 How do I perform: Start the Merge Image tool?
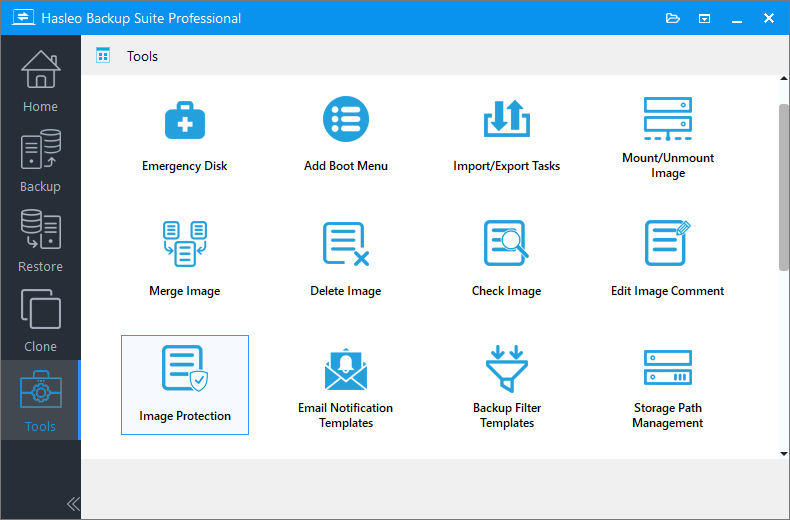(184, 260)
